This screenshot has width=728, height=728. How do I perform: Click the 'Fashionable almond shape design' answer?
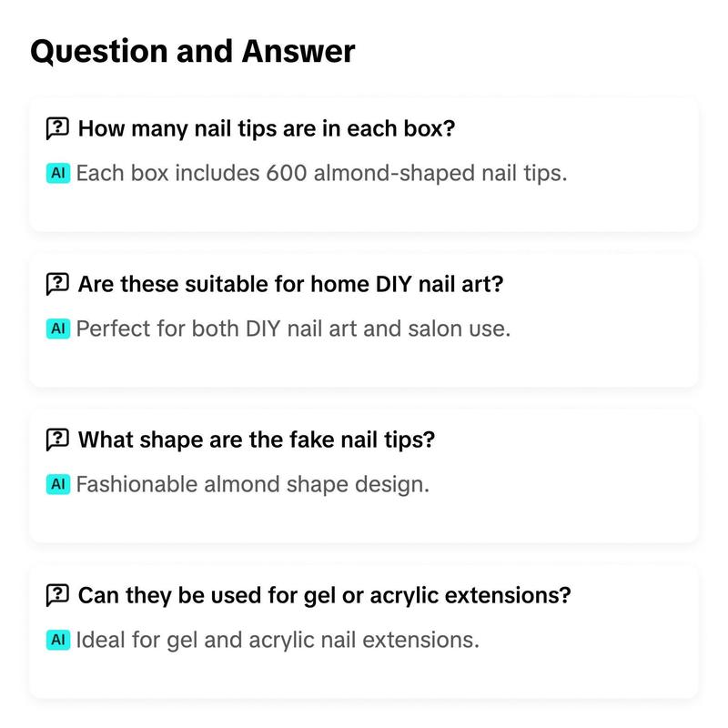point(252,484)
